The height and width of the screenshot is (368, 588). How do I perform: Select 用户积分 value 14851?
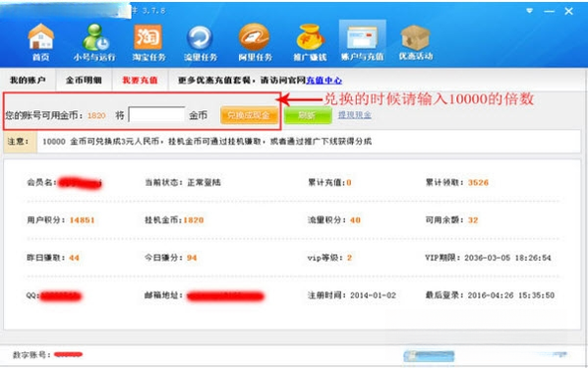pyautogui.click(x=83, y=220)
